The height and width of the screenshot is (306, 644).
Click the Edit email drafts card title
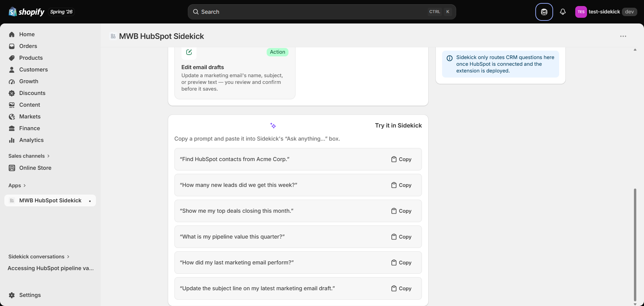point(203,67)
